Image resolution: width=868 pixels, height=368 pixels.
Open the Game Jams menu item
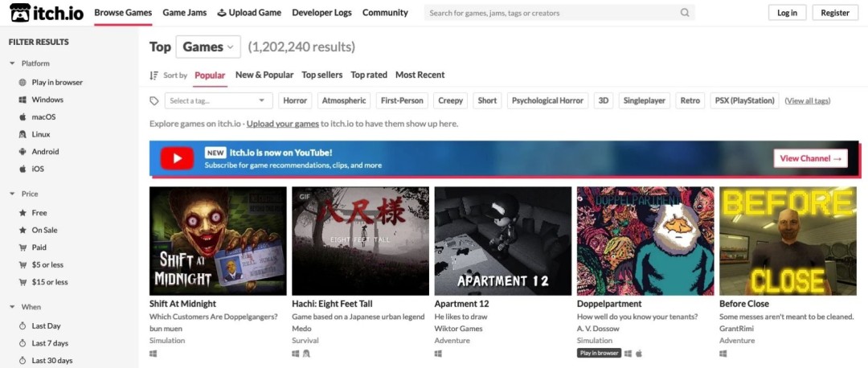184,13
